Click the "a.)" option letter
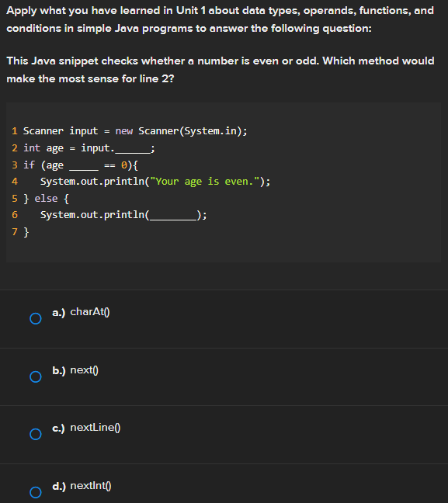This screenshot has width=448, height=503. 59,312
